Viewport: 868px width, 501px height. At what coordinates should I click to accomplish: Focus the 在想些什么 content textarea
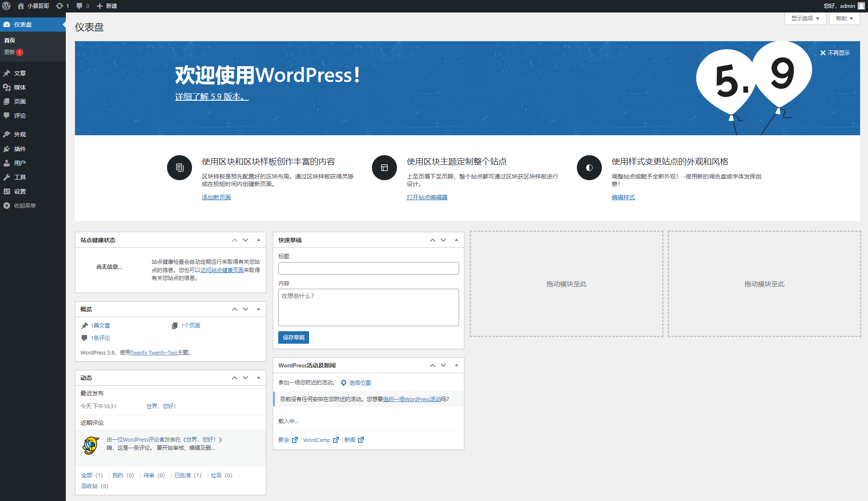[368, 308]
